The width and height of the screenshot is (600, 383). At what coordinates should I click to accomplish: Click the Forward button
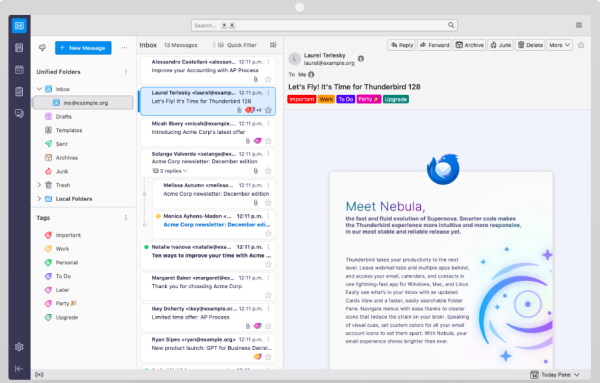pos(434,45)
